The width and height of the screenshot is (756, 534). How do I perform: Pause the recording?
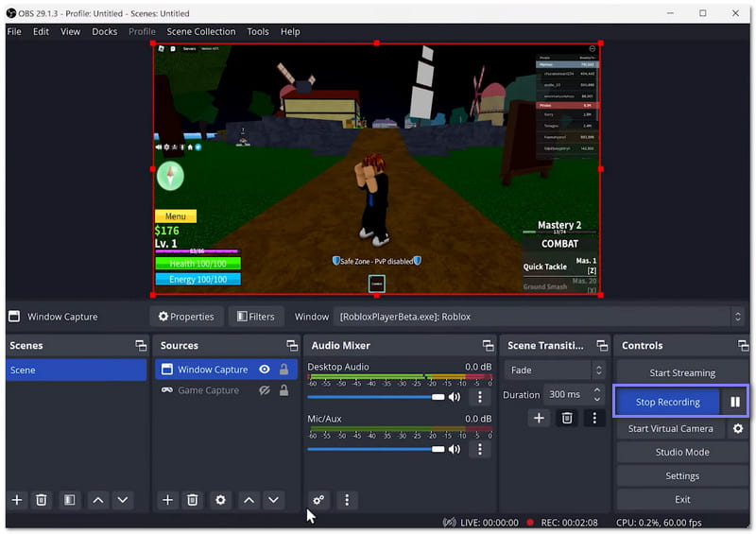point(735,402)
